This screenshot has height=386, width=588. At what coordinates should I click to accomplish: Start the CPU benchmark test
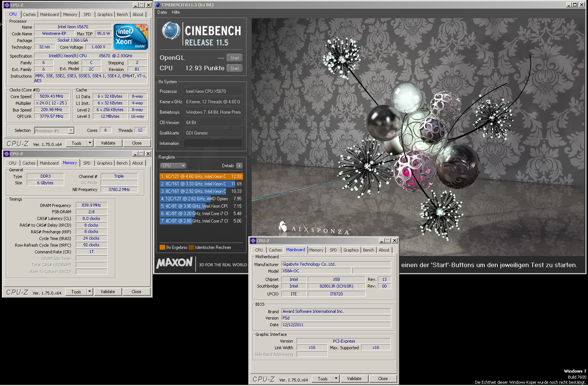tap(235, 68)
